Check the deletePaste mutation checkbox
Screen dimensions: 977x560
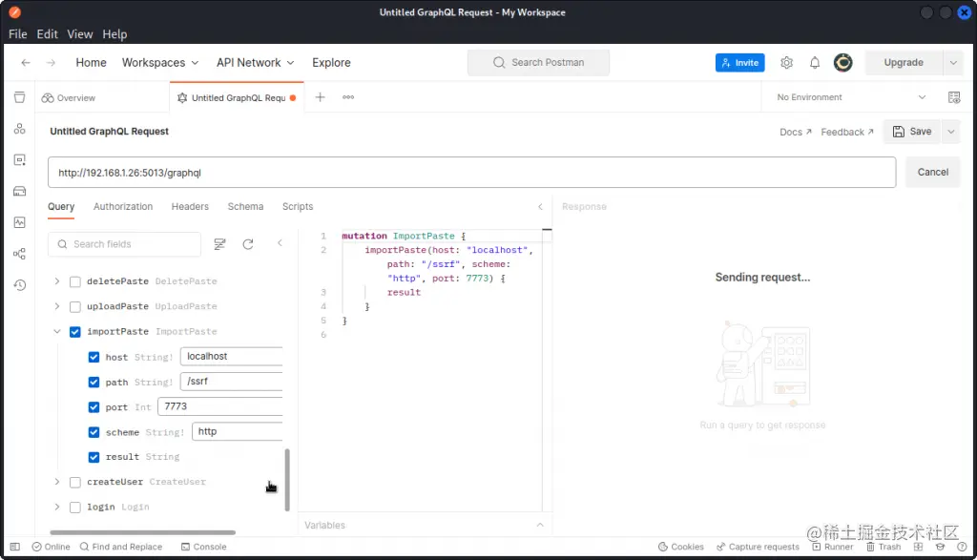pyautogui.click(x=74, y=281)
